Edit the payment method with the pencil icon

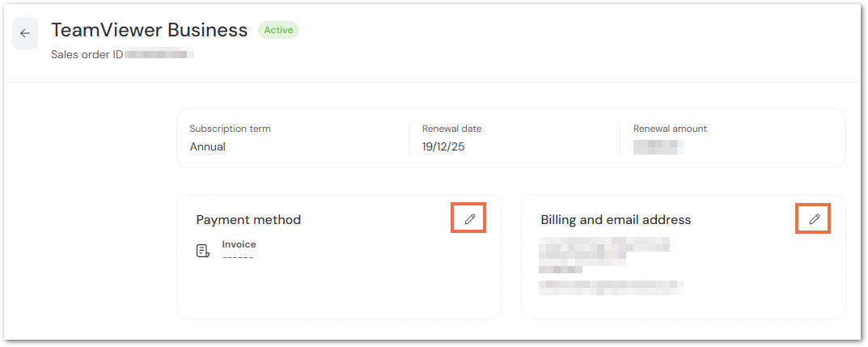(469, 219)
